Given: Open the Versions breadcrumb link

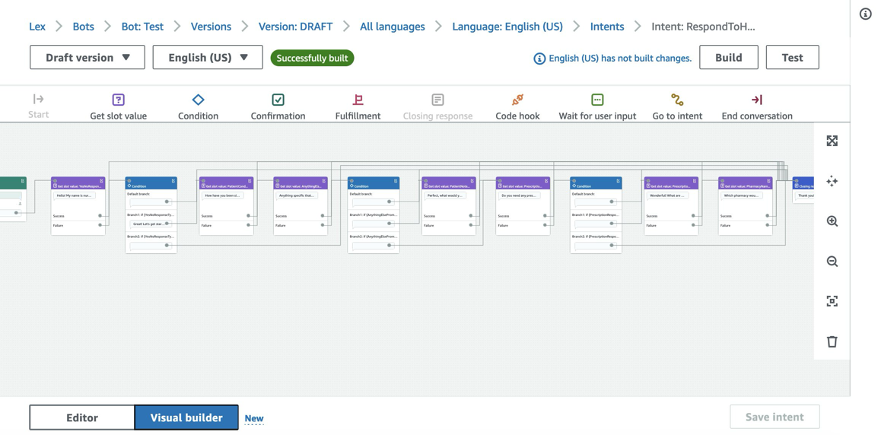Looking at the screenshot, I should tap(211, 26).
